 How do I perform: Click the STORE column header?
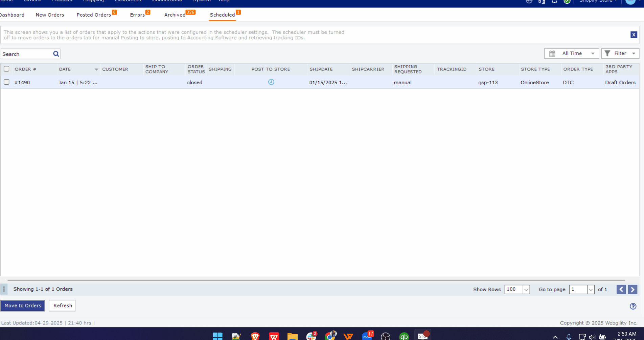pos(486,69)
